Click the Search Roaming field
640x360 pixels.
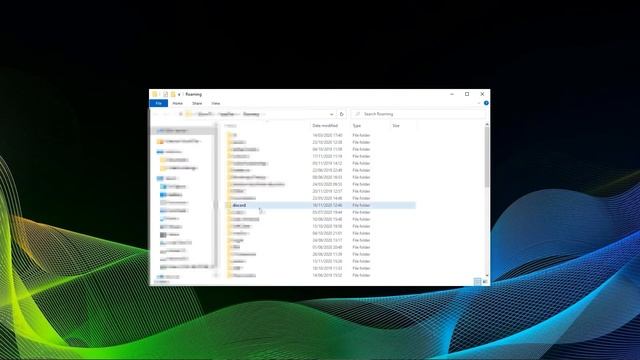click(x=418, y=114)
